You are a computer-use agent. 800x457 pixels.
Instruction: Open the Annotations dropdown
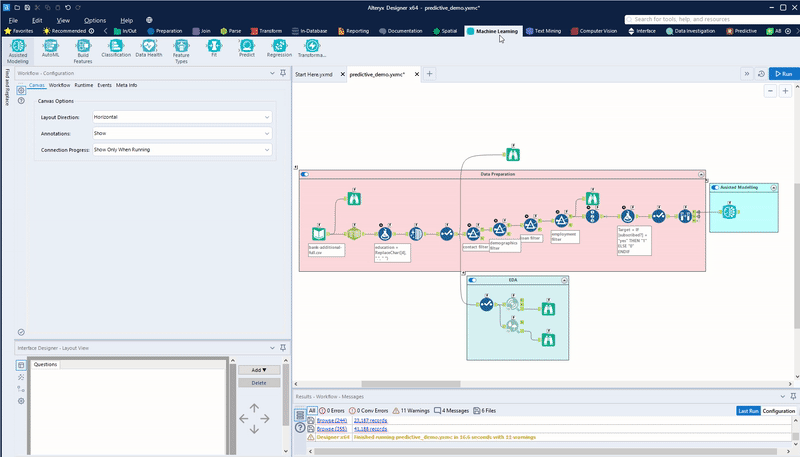click(x=182, y=134)
